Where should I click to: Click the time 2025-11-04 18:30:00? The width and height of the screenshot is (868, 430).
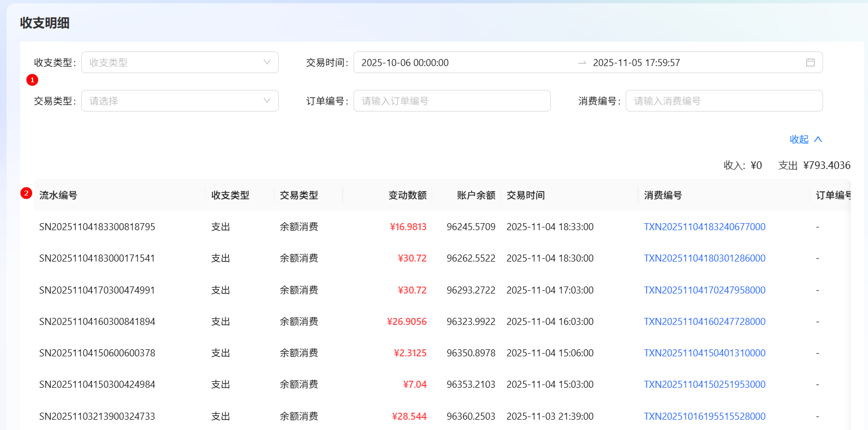(x=550, y=258)
